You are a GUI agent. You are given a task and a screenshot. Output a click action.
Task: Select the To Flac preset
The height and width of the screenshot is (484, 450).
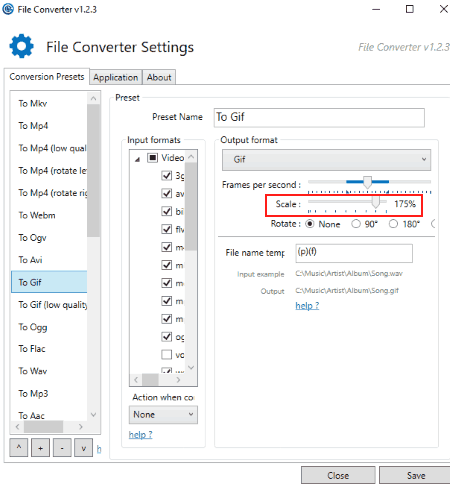click(49, 349)
